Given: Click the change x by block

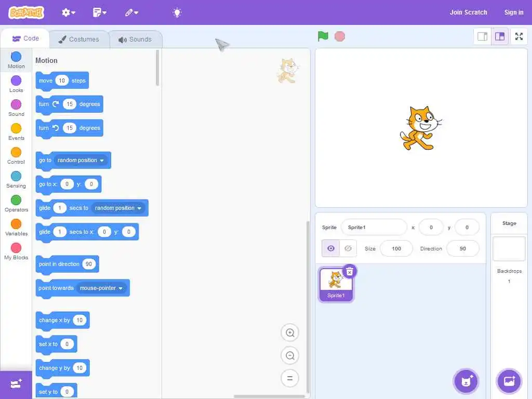Looking at the screenshot, I should pos(62,320).
